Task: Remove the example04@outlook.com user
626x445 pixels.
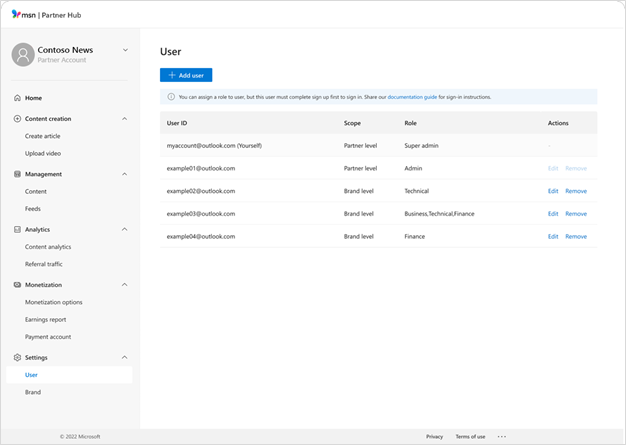Action: click(x=576, y=237)
